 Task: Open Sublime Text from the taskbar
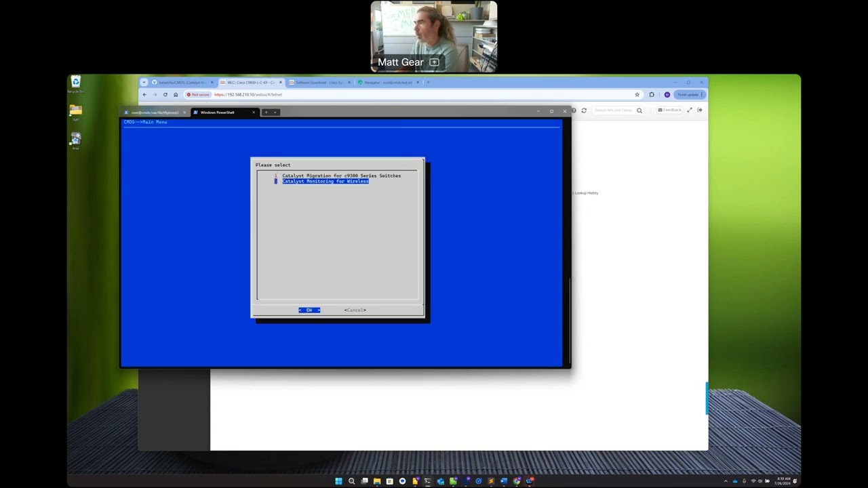491,481
